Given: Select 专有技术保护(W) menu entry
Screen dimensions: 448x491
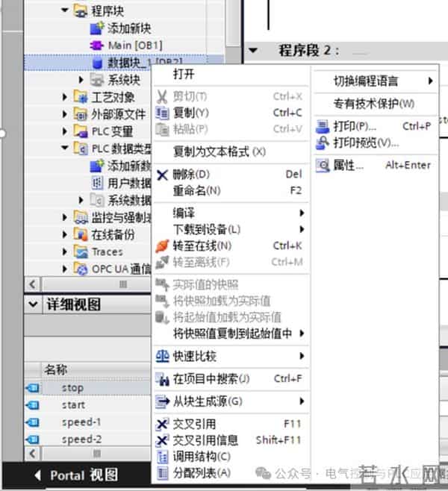Looking at the screenshot, I should click(376, 104).
